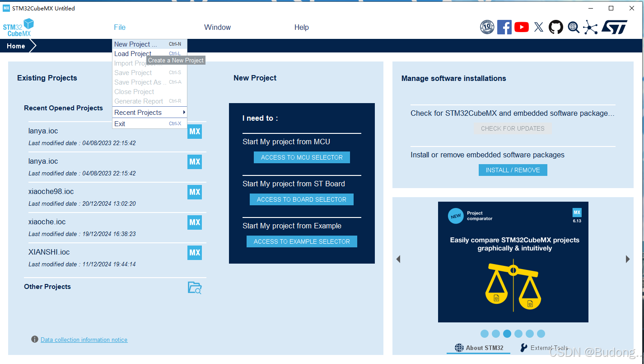Open the GitHub icon in header

[556, 27]
